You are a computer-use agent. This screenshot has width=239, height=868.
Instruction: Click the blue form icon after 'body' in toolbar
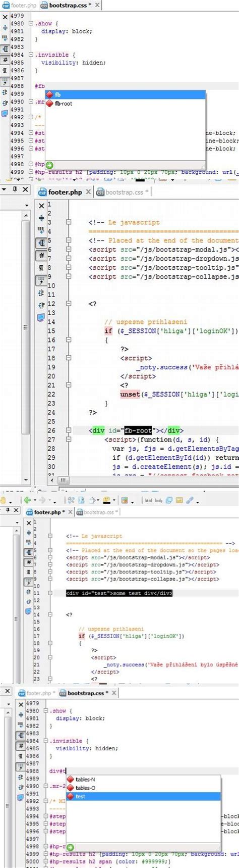[169, 500]
